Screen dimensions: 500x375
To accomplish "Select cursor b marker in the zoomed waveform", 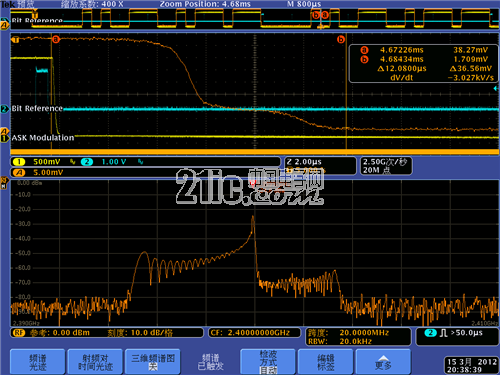I will click(x=341, y=39).
